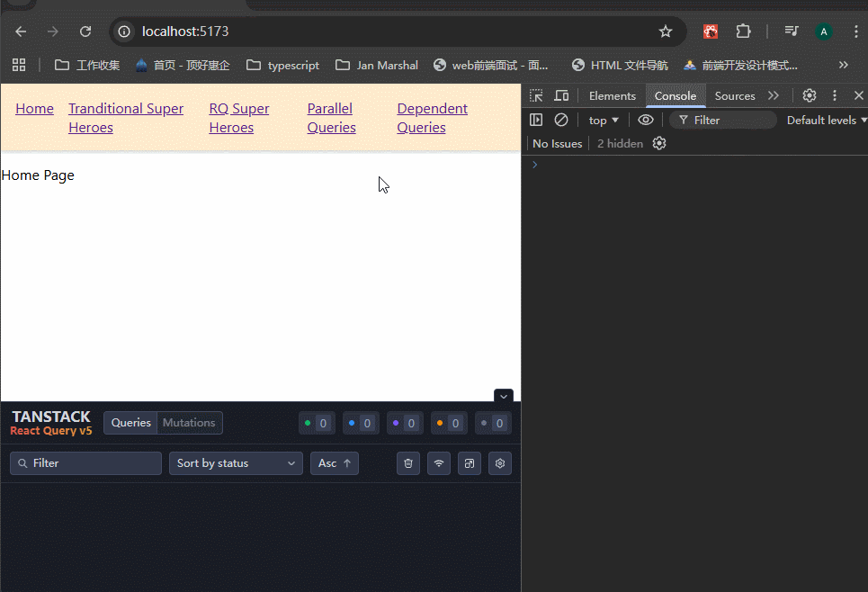This screenshot has width=868, height=592.
Task: Clear the console with the ban icon
Action: pyautogui.click(x=561, y=120)
